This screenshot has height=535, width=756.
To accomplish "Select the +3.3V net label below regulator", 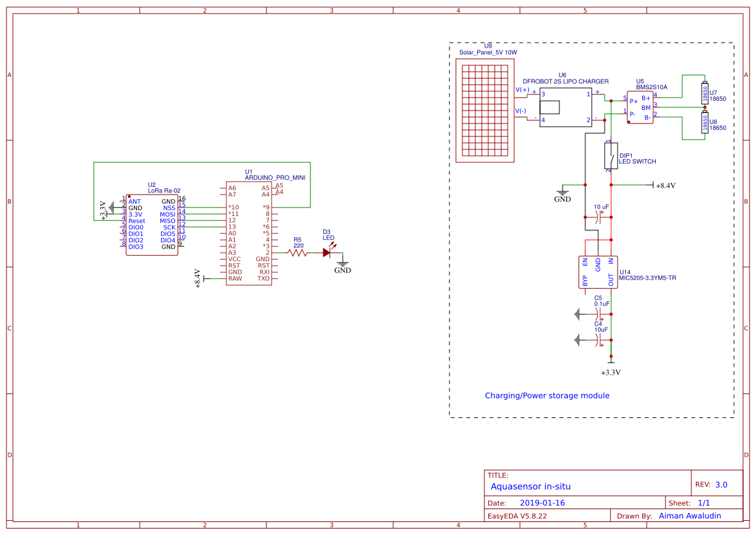I will tap(610, 372).
